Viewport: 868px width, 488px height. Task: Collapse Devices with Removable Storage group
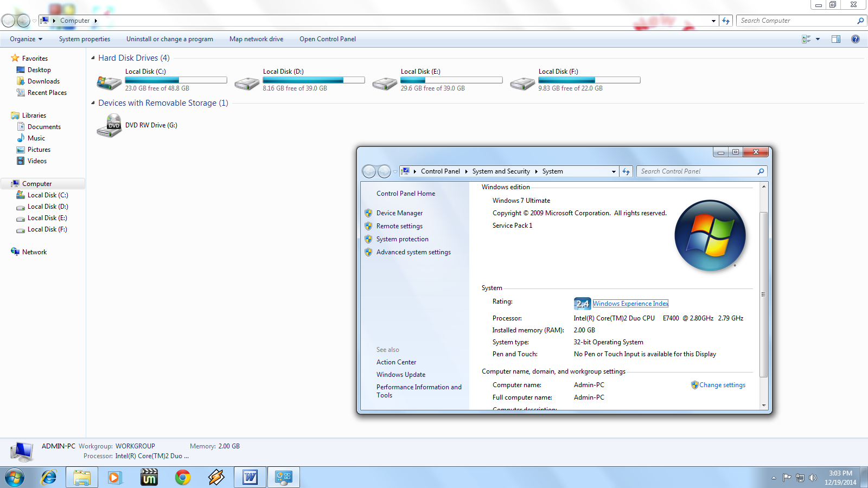click(x=93, y=103)
